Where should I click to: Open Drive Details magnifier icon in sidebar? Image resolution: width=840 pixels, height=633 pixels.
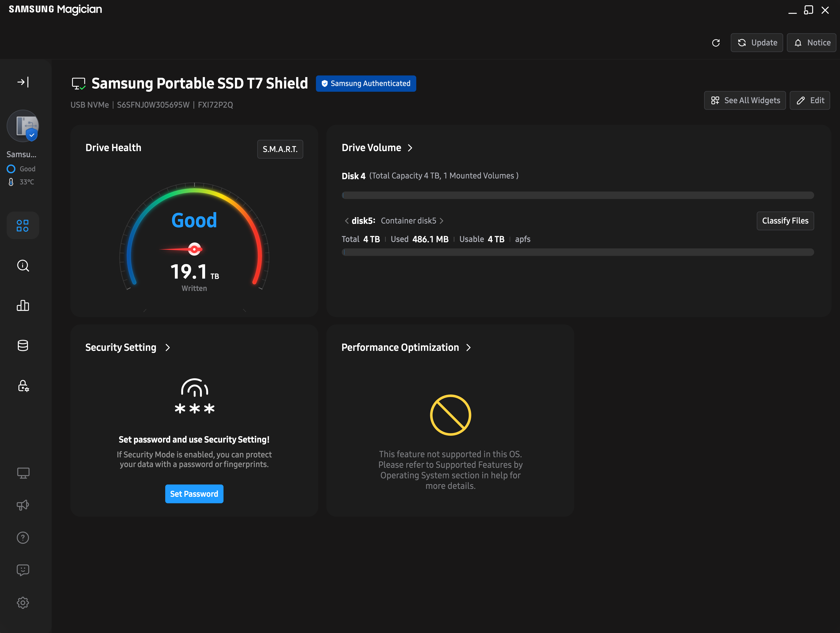pyautogui.click(x=23, y=265)
